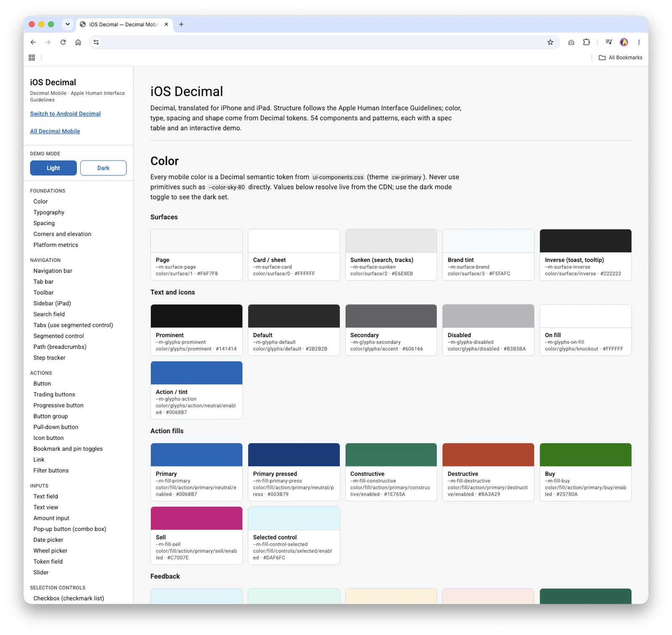Click the Primary pressed navy swatch
The height and width of the screenshot is (635, 672).
(294, 455)
